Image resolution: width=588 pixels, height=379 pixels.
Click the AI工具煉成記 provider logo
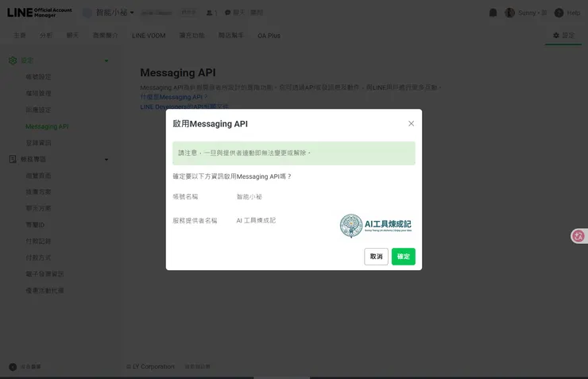click(375, 226)
